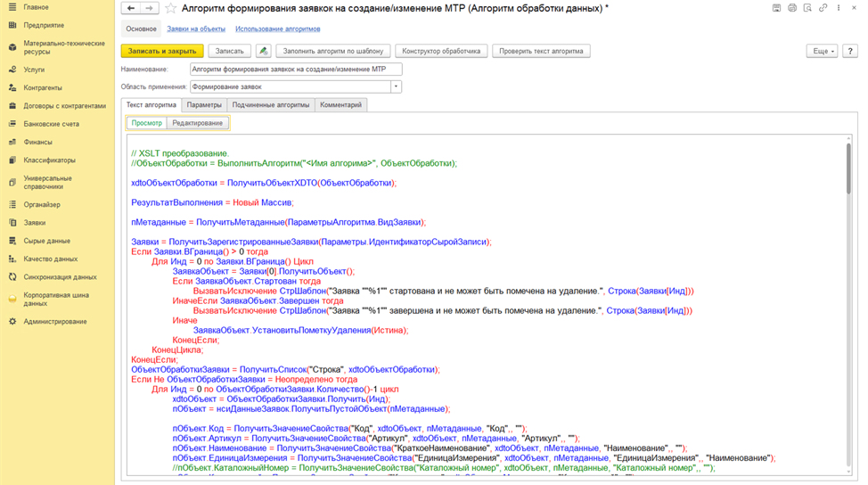The height and width of the screenshot is (485, 868).
Task: Select the Подчиненные алгоритмы tab
Action: point(271,105)
